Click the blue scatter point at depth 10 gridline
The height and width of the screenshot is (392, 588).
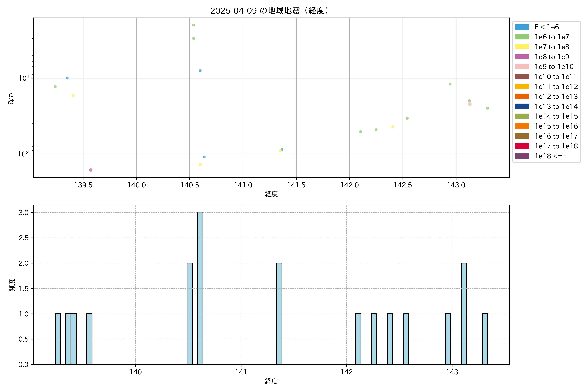pos(67,78)
